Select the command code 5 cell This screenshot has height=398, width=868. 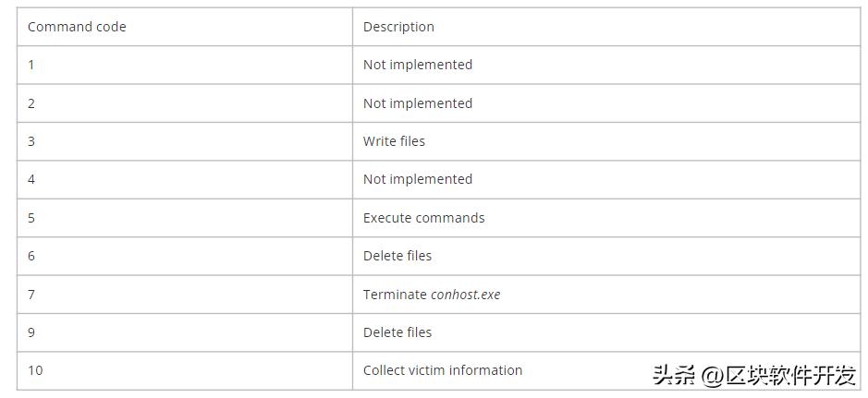point(31,218)
